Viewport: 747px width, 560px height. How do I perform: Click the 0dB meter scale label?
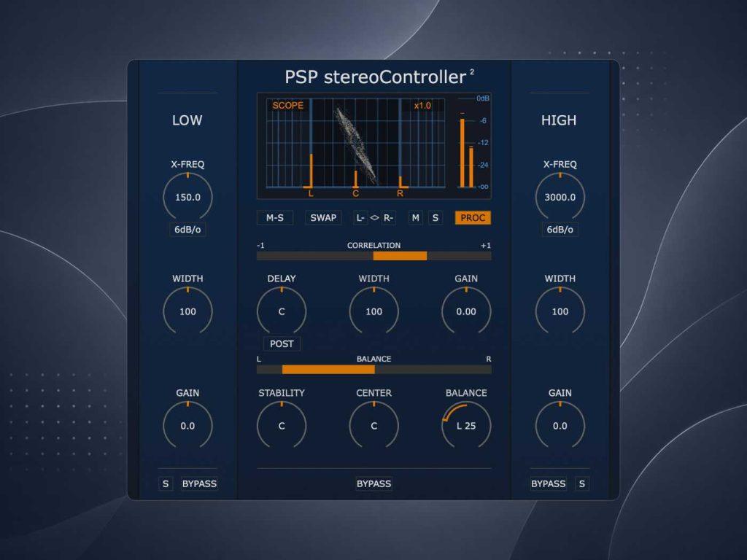[x=483, y=98]
